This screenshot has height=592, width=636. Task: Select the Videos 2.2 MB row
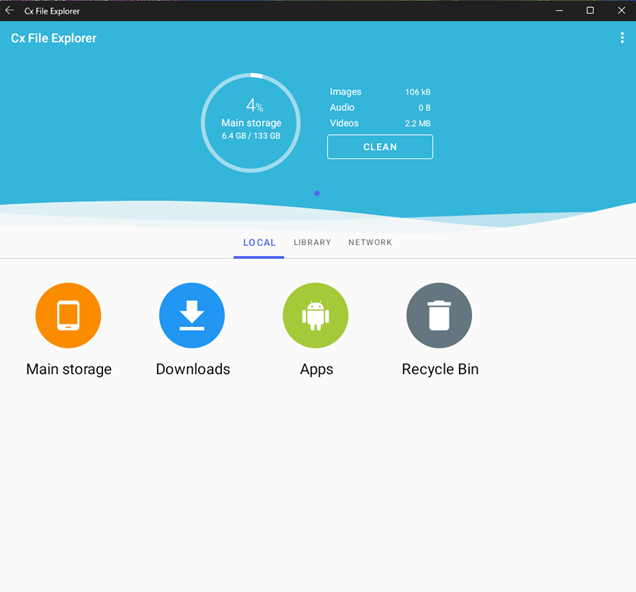(x=380, y=124)
